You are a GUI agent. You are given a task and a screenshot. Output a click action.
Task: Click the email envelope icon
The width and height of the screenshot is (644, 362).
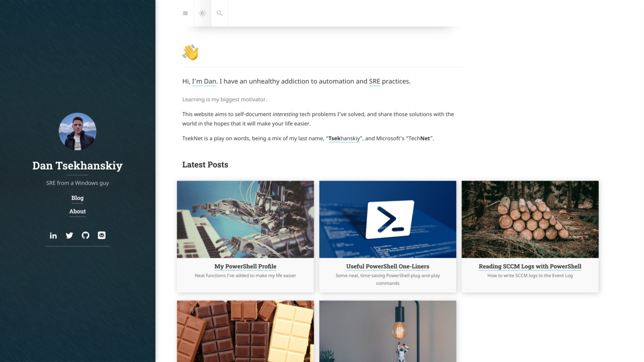point(102,236)
